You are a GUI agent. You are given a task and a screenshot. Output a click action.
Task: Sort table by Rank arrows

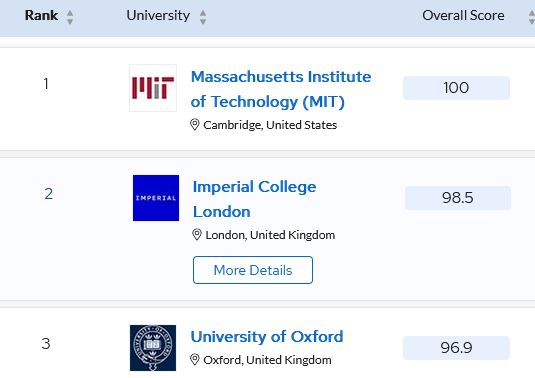(x=70, y=17)
